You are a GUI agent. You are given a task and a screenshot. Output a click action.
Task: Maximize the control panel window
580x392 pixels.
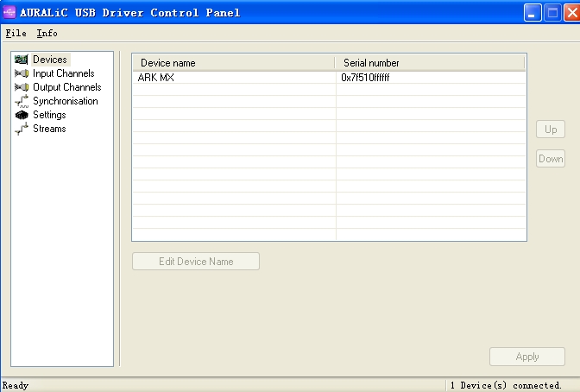click(552, 13)
